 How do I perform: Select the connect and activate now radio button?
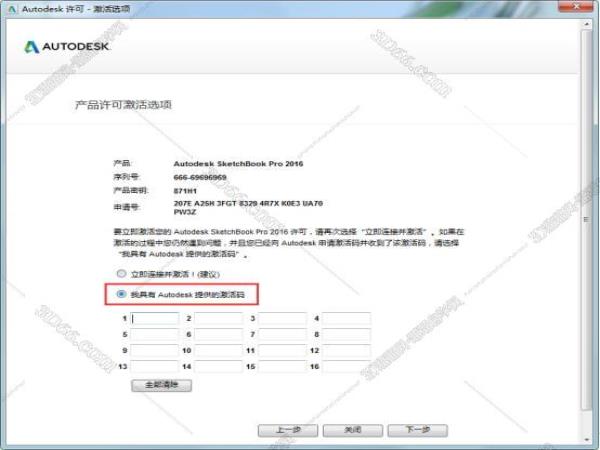(x=121, y=274)
